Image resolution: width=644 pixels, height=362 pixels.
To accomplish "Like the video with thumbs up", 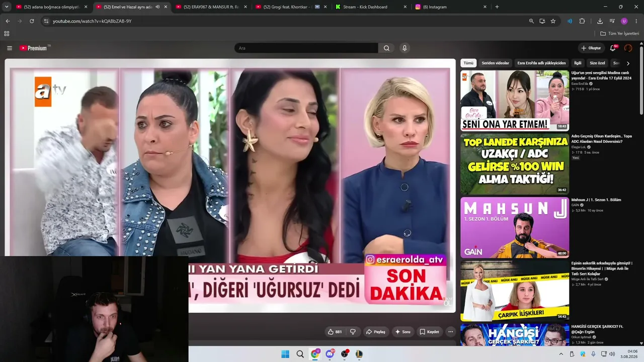I will [x=335, y=332].
